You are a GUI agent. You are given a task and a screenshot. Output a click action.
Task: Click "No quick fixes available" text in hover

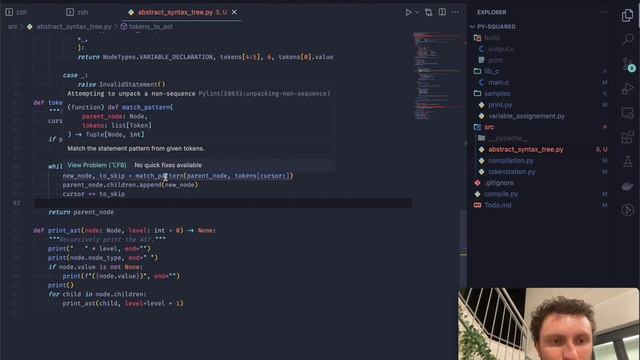click(x=168, y=165)
